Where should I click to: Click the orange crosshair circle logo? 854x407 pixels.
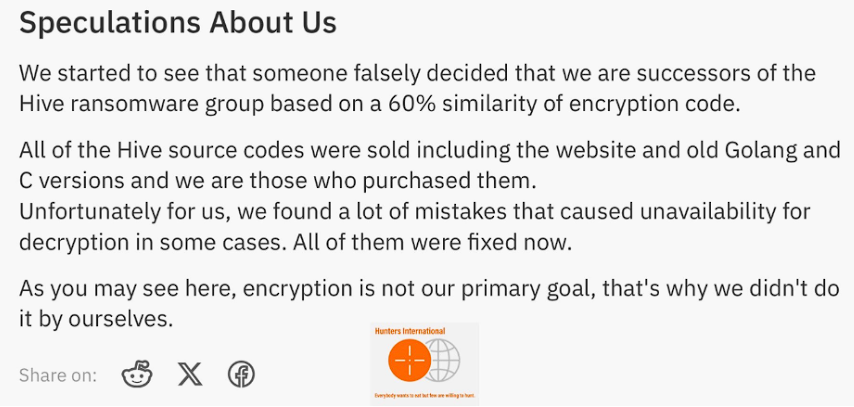click(408, 360)
